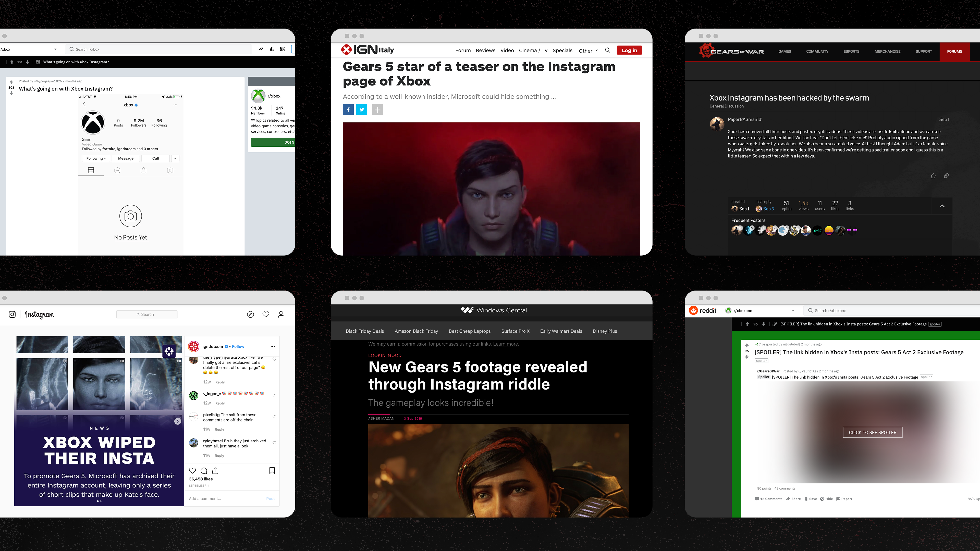Click the plus share icon on IGN

377,109
